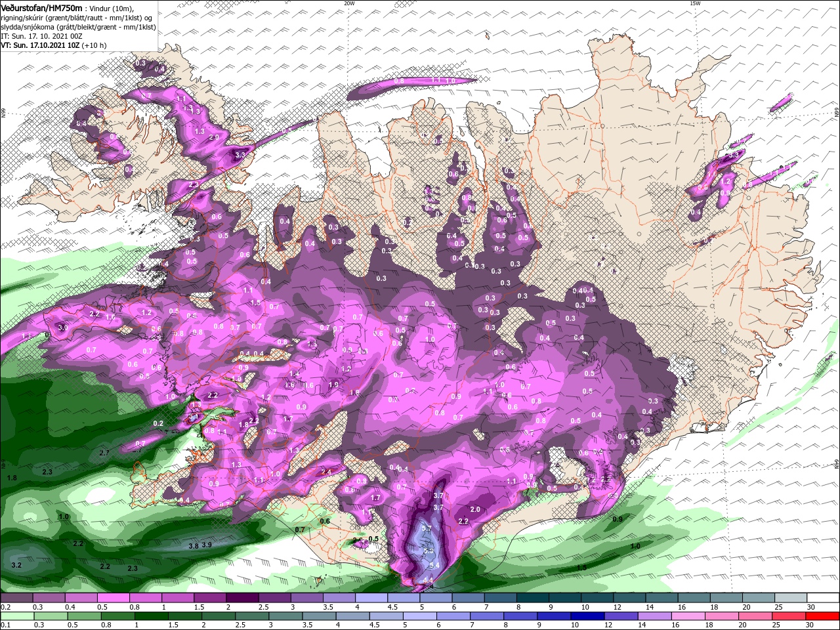Pick the white snow swatch starting at 30
The height and width of the screenshot is (630, 840).
click(x=823, y=598)
